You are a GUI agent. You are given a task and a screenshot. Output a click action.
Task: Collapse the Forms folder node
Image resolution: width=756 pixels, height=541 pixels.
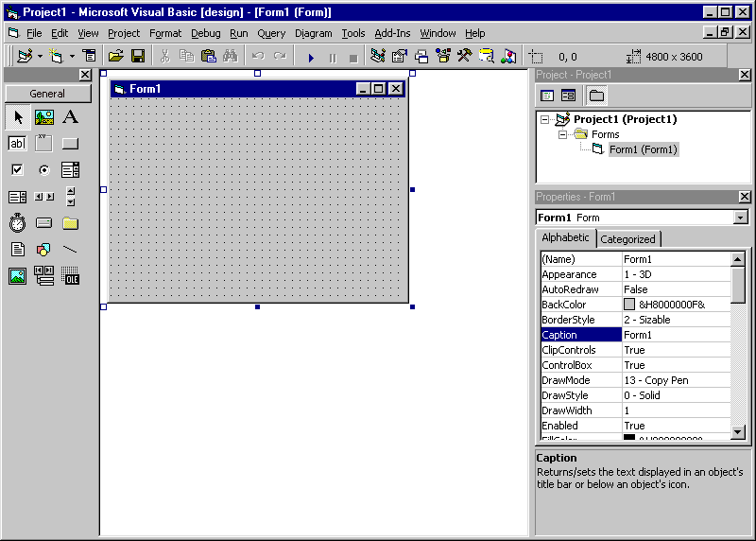pyautogui.click(x=562, y=134)
